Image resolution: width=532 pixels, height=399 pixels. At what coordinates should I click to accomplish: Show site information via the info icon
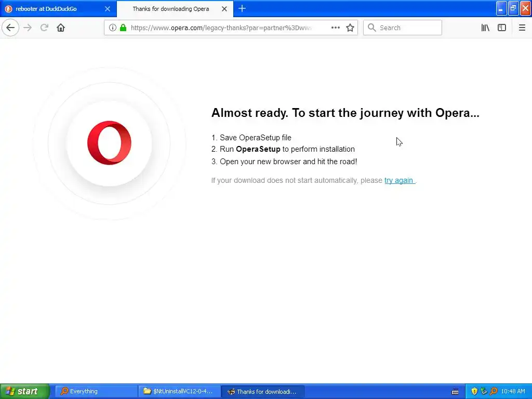[112, 28]
